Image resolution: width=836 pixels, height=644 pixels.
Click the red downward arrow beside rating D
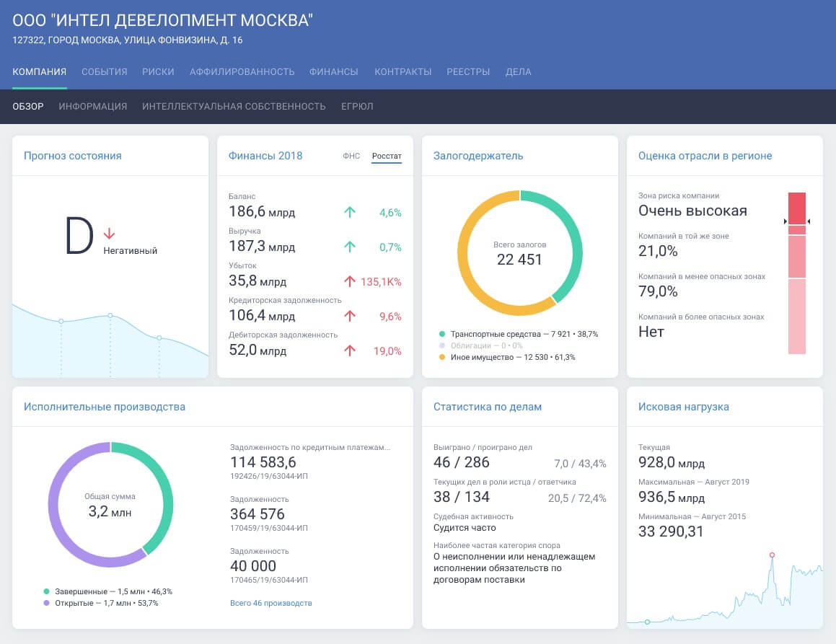109,234
